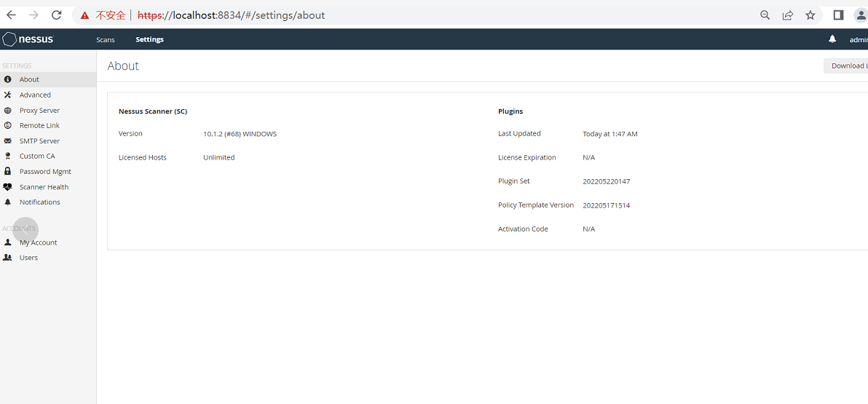Click version value 10.1.2 (#68) WINDOWS
868x404 pixels.
[240, 134]
